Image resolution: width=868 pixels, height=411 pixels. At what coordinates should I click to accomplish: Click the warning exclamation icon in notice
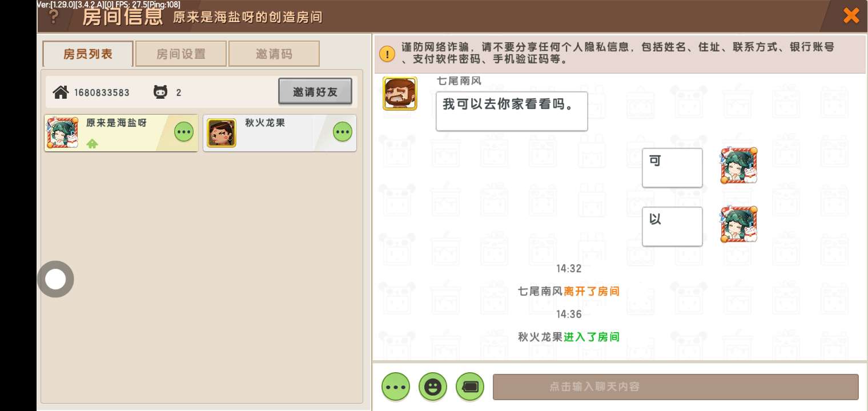(x=387, y=54)
